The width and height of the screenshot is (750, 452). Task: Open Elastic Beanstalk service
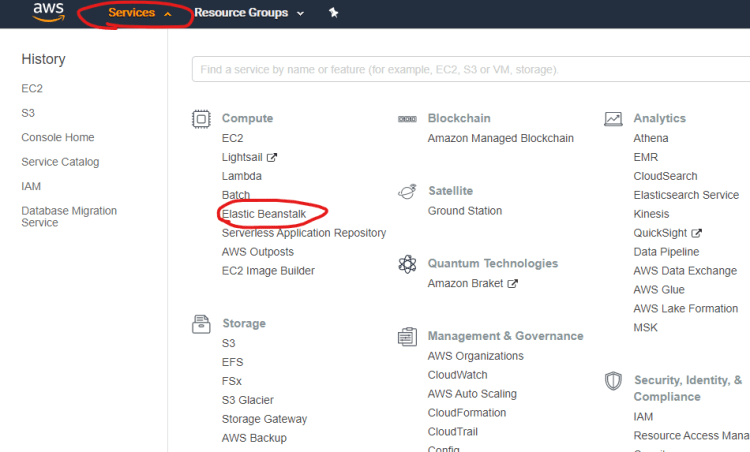(264, 214)
